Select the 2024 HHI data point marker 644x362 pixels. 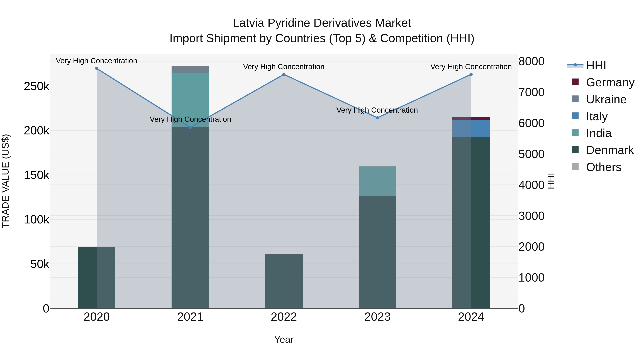click(471, 74)
